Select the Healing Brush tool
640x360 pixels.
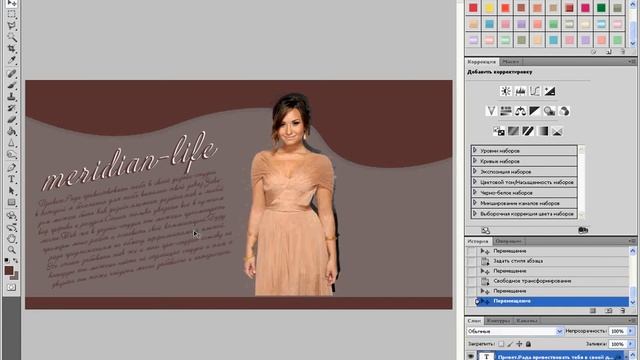pyautogui.click(x=11, y=74)
